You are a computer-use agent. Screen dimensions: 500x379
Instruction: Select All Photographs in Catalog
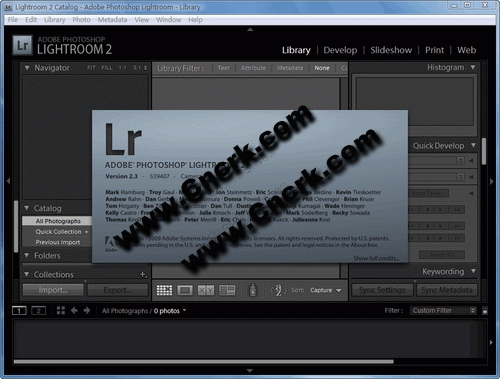tap(58, 221)
